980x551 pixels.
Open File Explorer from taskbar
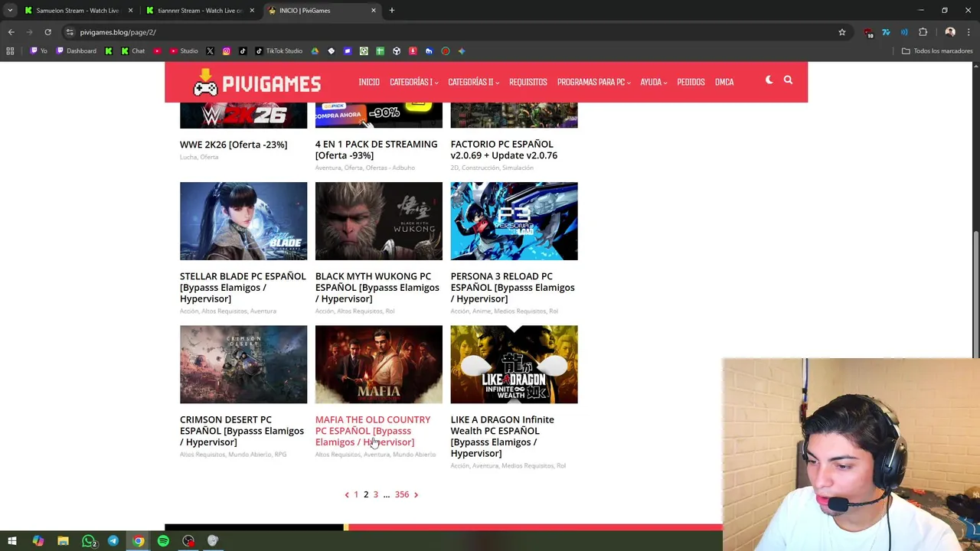(x=63, y=541)
